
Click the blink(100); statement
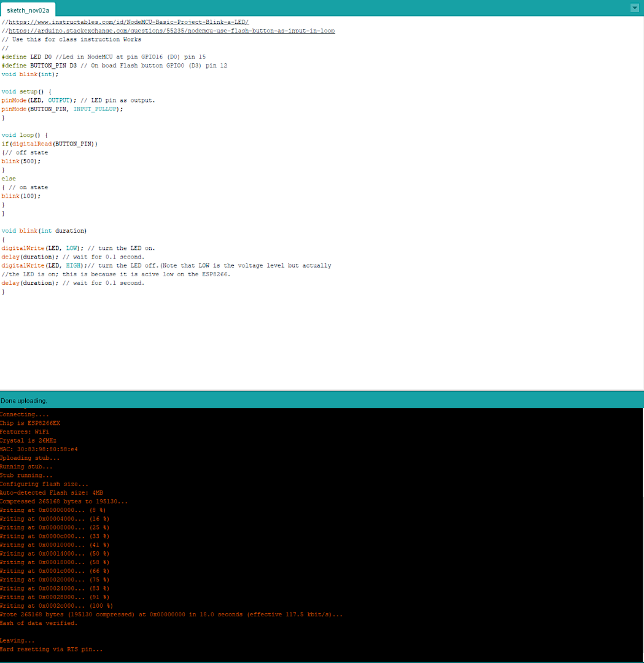(21, 196)
